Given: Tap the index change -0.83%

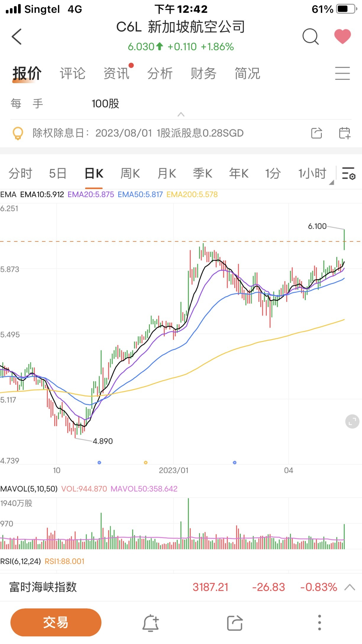Looking at the screenshot, I should (319, 587).
